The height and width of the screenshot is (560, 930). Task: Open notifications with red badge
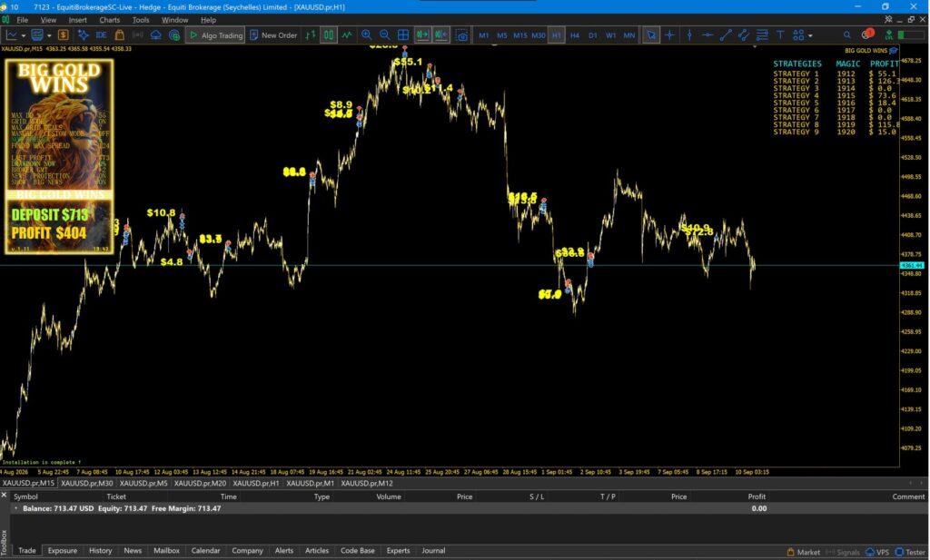[x=867, y=34]
